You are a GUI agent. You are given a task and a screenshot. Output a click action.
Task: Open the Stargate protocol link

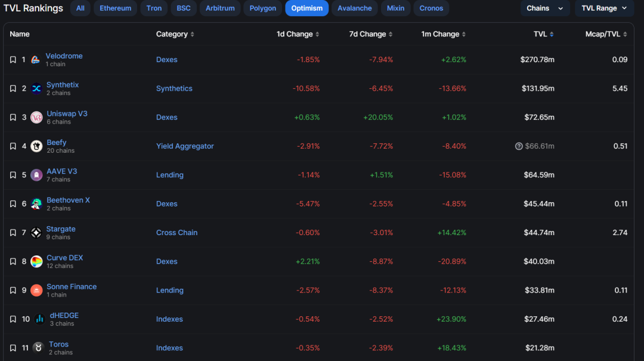click(x=61, y=229)
